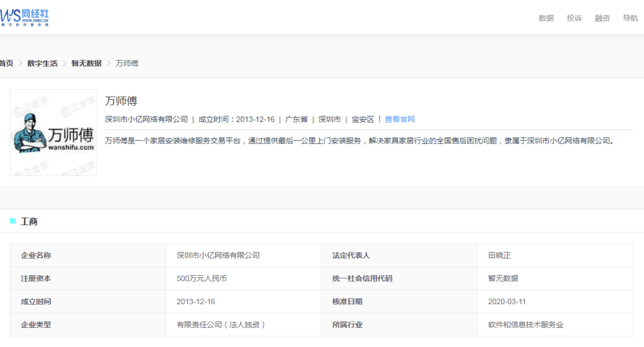Open the 投诉 navigation item
The image size is (644, 347).
point(574,18)
